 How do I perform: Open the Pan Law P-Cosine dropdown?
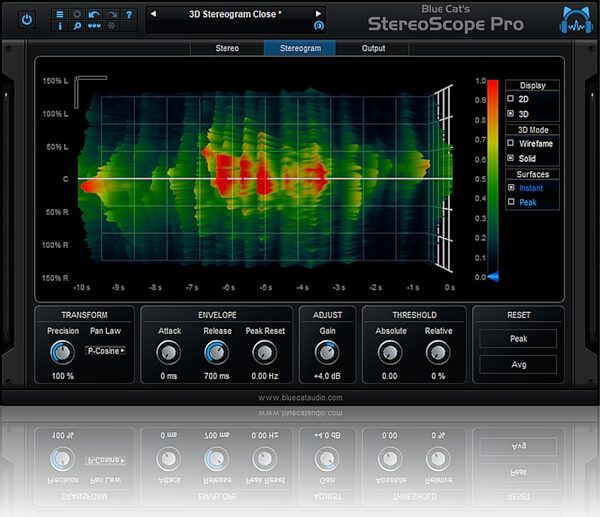pyautogui.click(x=106, y=351)
